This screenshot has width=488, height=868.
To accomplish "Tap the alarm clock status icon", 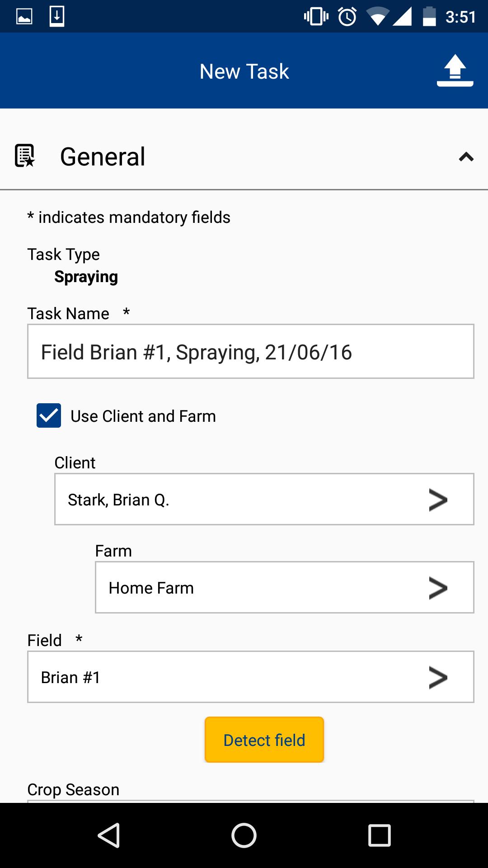I will coord(347,17).
